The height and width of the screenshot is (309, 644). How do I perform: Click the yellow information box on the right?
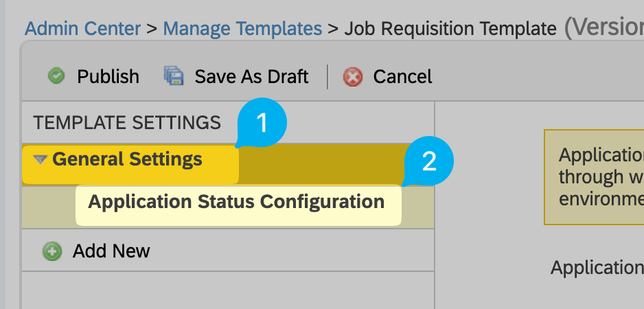pyautogui.click(x=595, y=176)
